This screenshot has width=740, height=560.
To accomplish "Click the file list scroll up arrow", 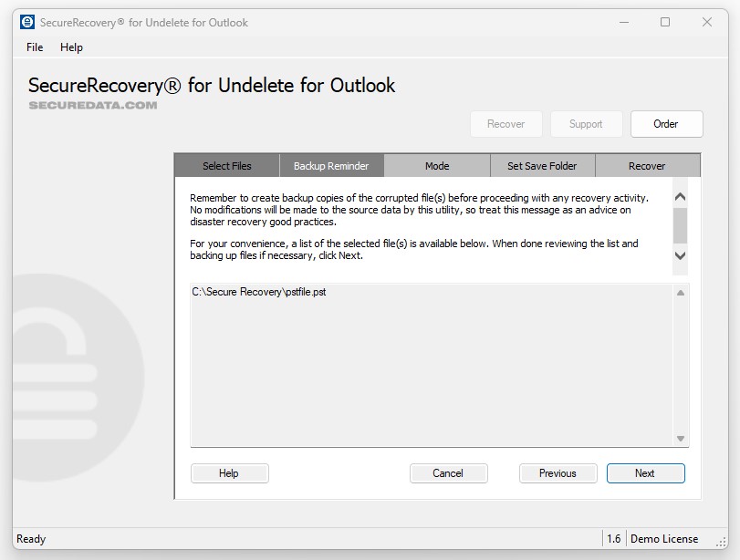I will (681, 293).
